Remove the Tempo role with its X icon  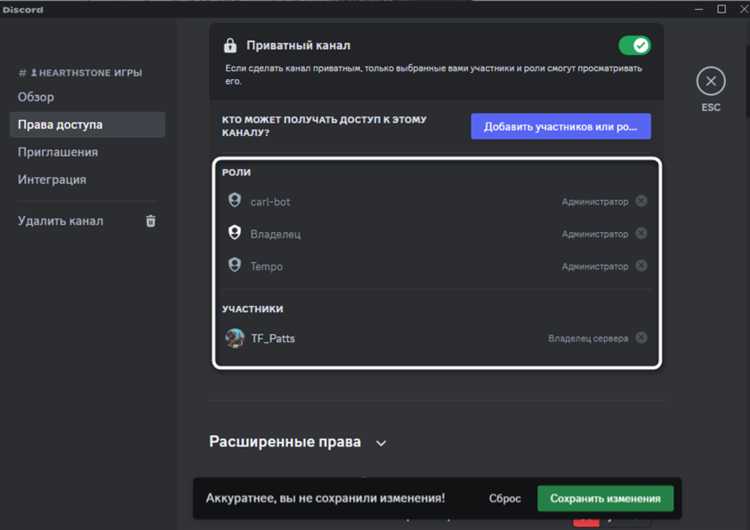pos(641,265)
